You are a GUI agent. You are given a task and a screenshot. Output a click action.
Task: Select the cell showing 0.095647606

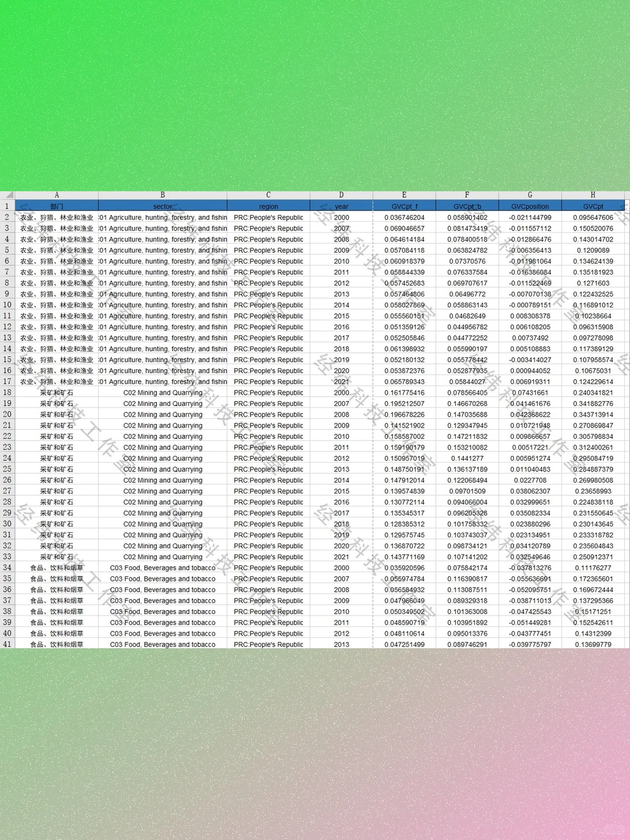[x=593, y=217]
